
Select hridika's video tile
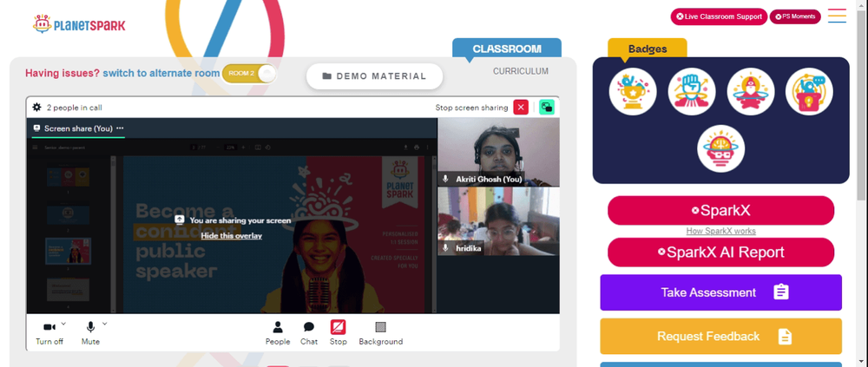(499, 221)
